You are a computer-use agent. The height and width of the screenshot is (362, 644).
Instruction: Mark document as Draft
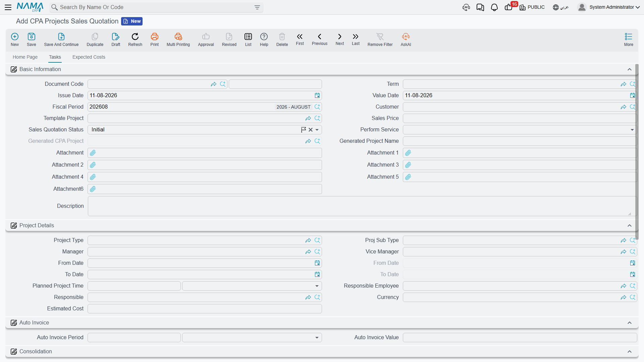pos(116,40)
